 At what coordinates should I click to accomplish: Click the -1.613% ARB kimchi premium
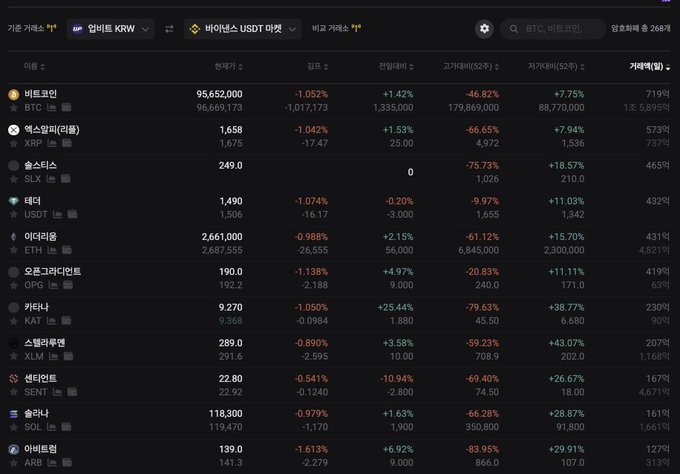pyautogui.click(x=311, y=449)
